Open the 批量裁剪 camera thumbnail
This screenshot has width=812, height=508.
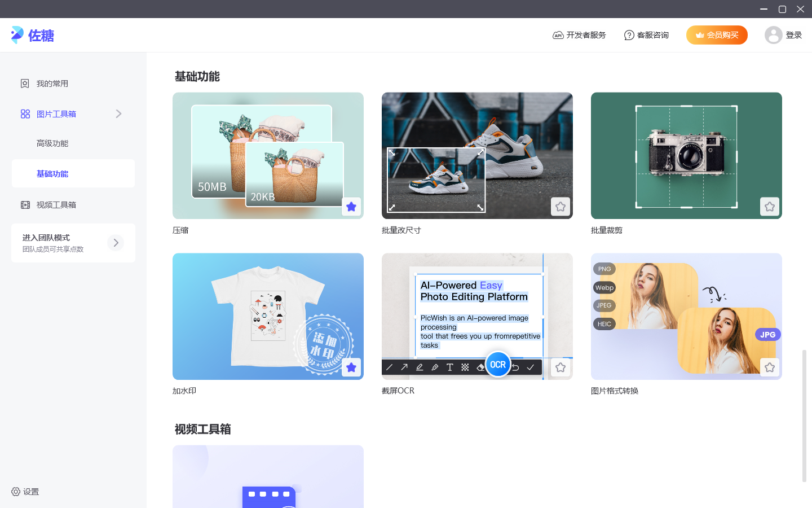click(686, 156)
